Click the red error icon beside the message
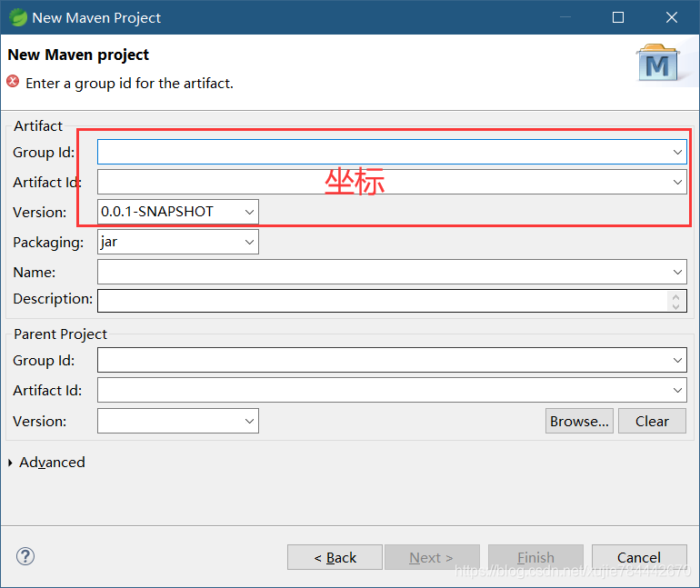Viewport: 700px width, 588px height. pos(13,82)
